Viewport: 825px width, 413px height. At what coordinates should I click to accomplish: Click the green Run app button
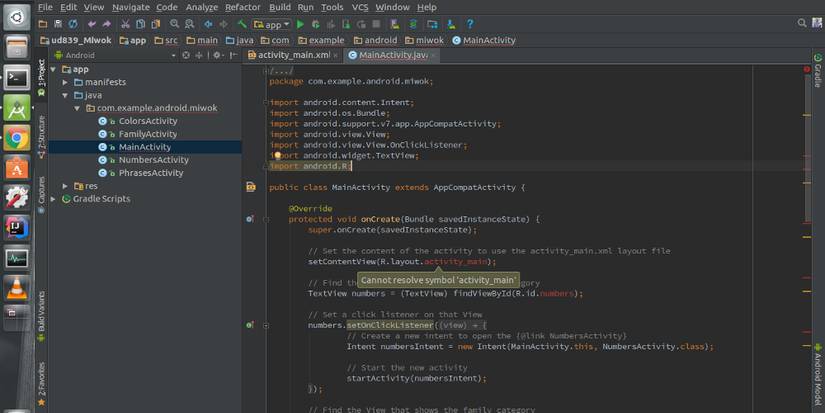pos(301,24)
